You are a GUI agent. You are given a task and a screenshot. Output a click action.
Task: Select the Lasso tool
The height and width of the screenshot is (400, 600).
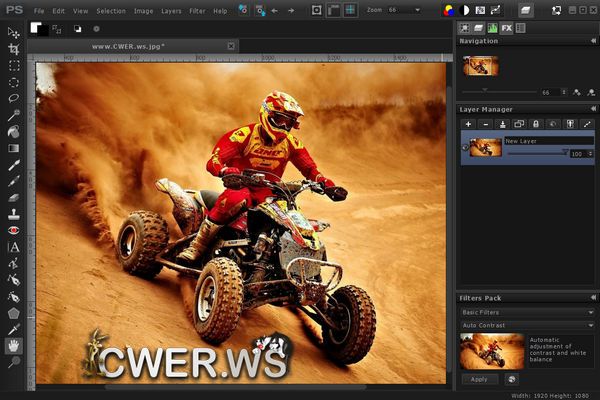[14, 98]
